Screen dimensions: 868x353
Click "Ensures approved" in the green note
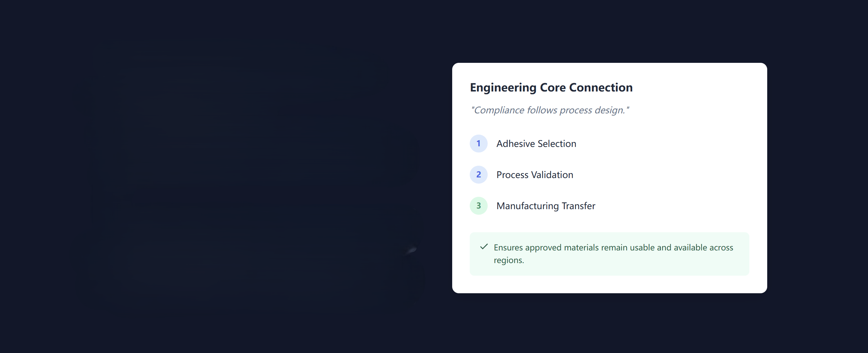pos(527,248)
